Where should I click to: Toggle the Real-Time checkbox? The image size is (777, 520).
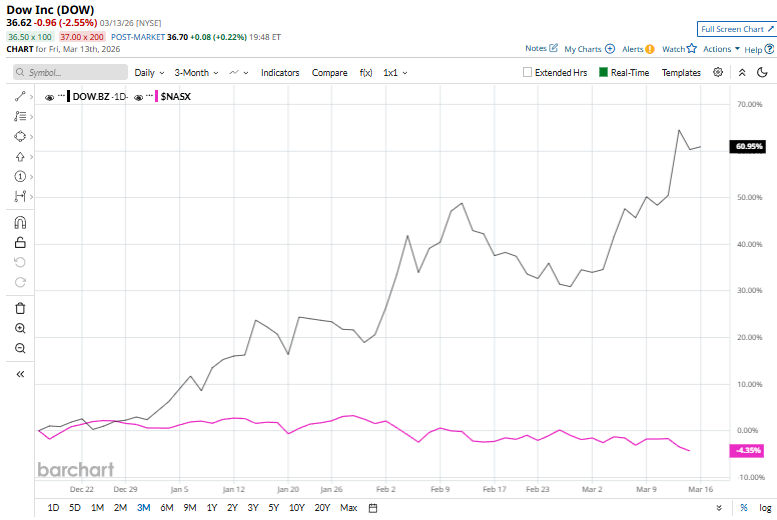(603, 72)
